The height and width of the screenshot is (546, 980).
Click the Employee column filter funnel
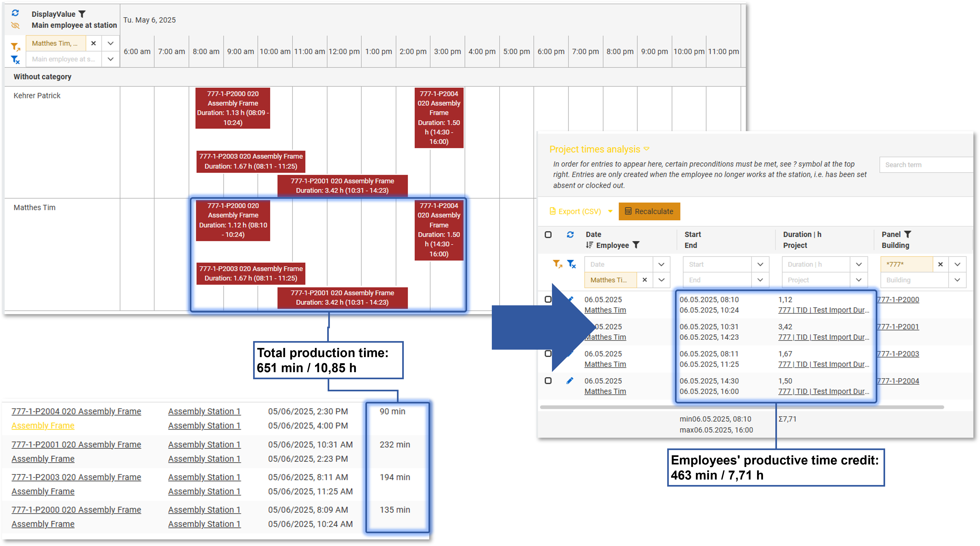(636, 245)
